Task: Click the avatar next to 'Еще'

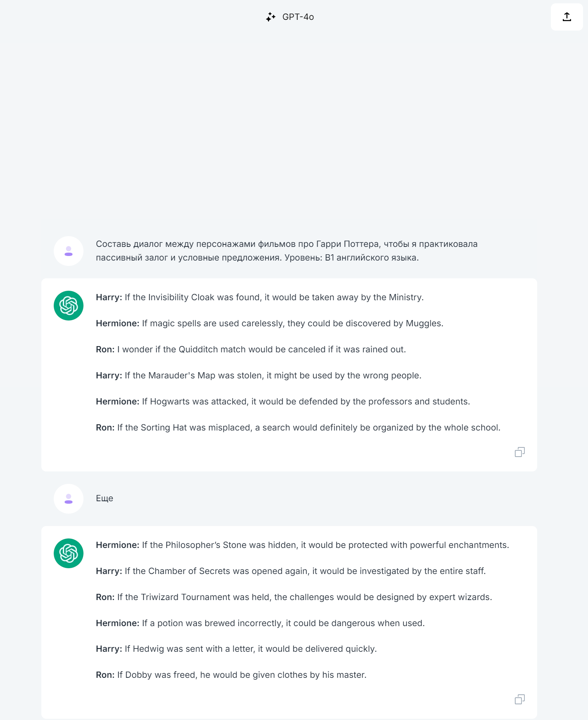Action: pyautogui.click(x=69, y=499)
